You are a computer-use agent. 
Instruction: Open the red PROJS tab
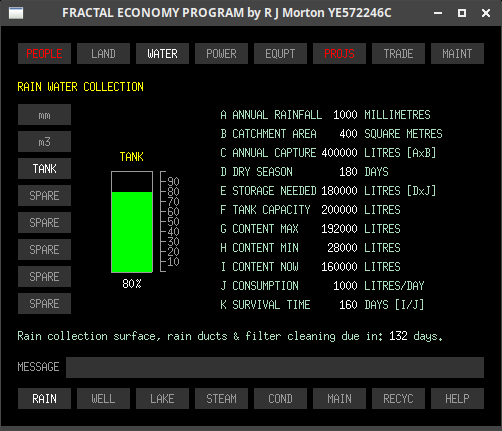339,53
